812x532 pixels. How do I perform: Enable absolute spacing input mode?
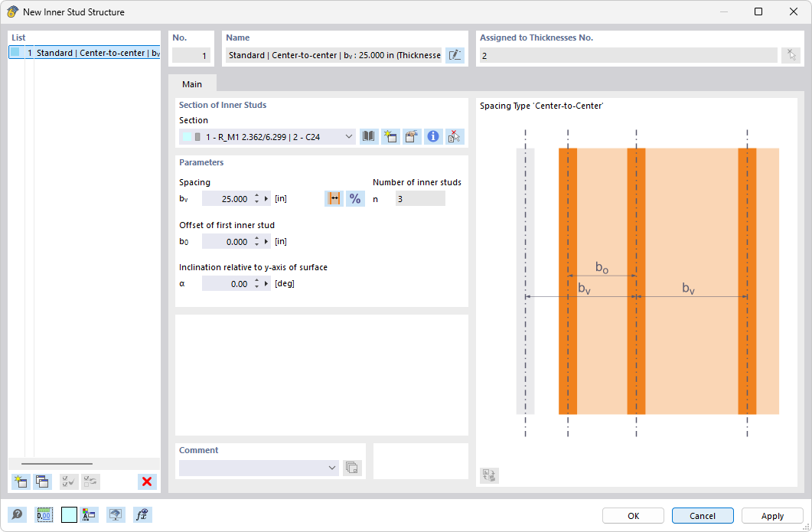pos(334,198)
